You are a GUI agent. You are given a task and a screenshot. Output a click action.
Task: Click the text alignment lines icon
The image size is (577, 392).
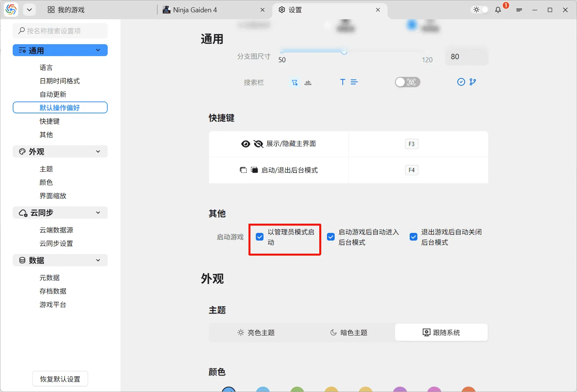click(x=354, y=82)
